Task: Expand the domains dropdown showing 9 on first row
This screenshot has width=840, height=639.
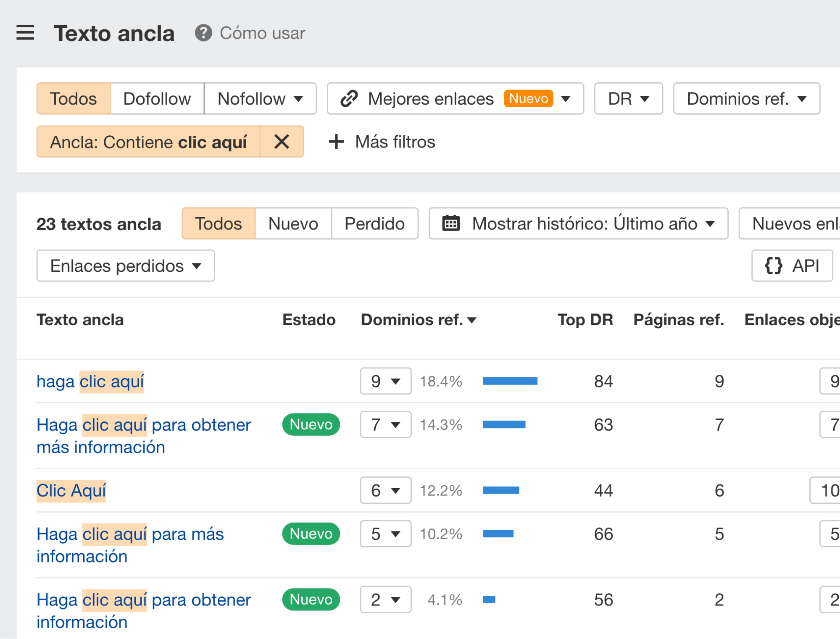Action: [x=384, y=381]
